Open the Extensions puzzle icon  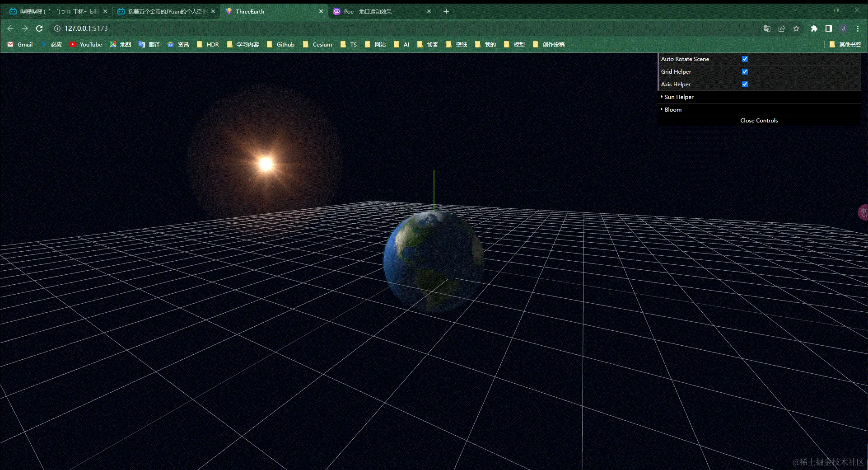[814, 28]
